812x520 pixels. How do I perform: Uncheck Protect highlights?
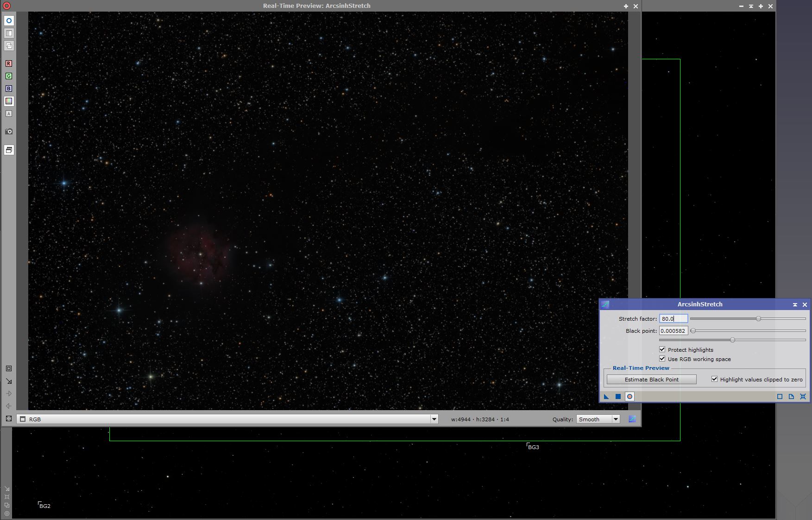(x=662, y=349)
